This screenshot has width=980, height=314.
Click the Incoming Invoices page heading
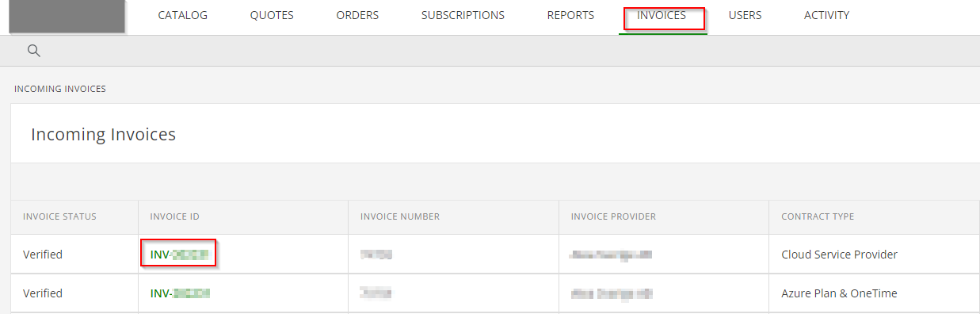tap(103, 134)
